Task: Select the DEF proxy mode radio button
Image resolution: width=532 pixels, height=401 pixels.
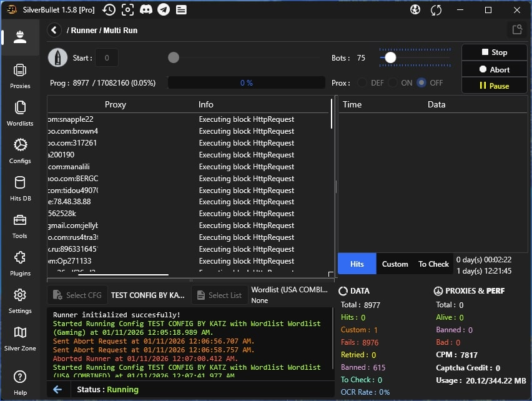Action: click(362, 82)
